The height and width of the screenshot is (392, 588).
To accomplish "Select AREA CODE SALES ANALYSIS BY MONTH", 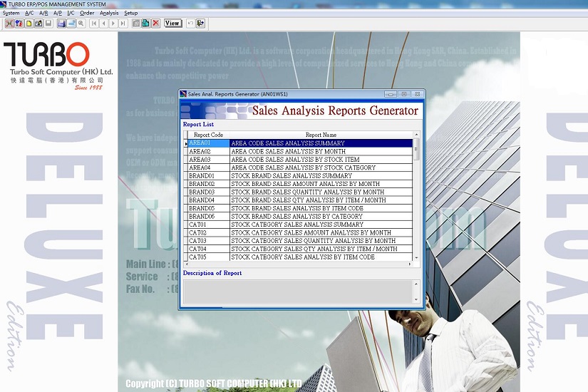I will [321, 151].
